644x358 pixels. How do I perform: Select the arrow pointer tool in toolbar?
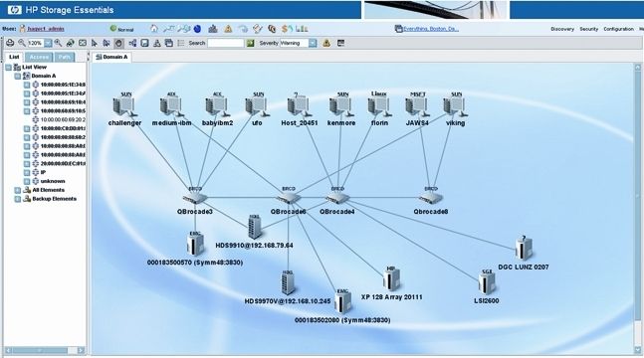click(x=95, y=43)
